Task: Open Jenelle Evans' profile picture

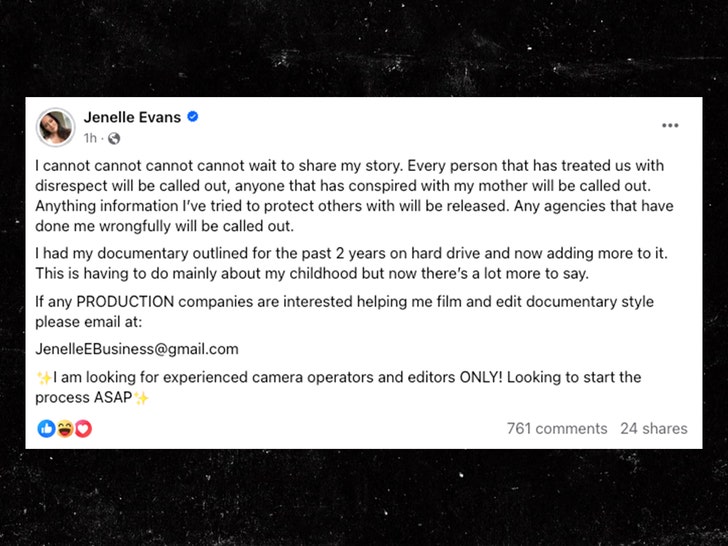Action: 56,127
